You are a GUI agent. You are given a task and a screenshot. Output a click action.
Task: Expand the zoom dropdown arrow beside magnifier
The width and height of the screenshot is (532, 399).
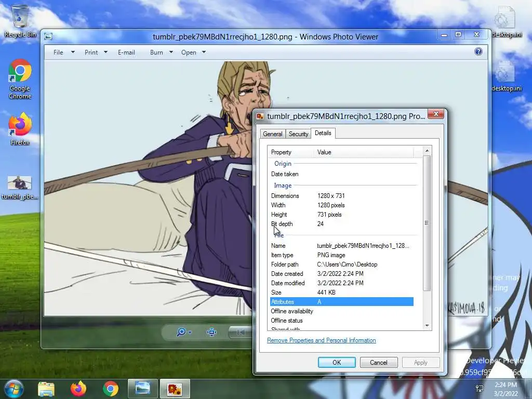[x=190, y=332]
